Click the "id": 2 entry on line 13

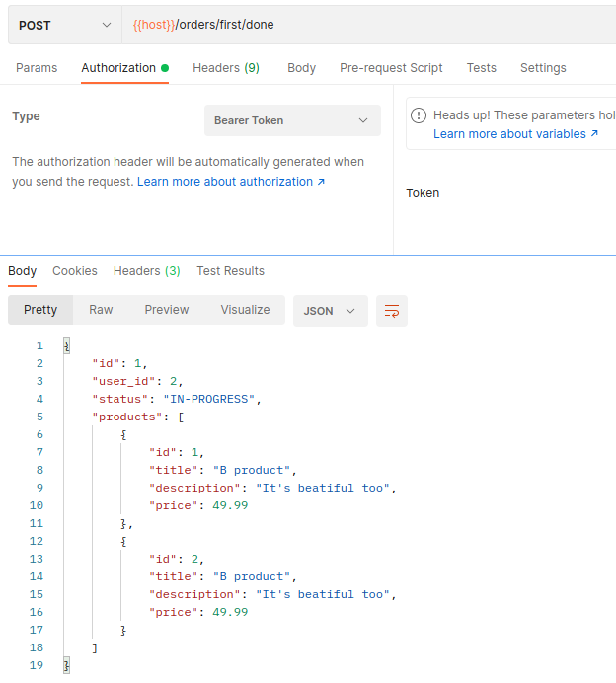tap(176, 559)
